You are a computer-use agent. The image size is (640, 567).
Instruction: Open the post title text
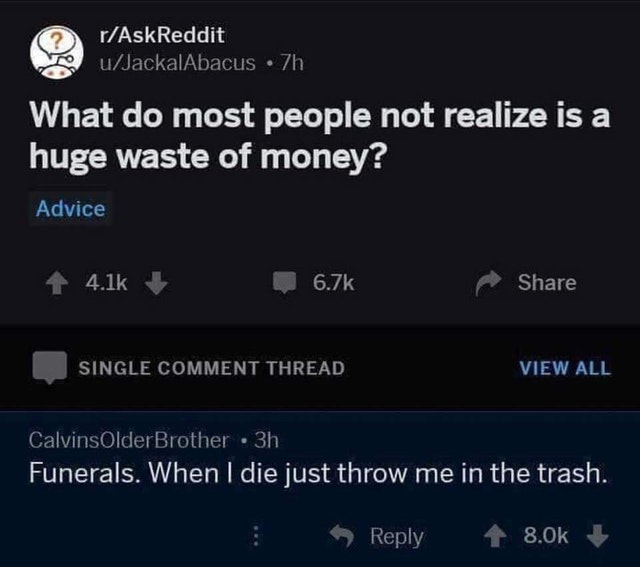(x=320, y=137)
